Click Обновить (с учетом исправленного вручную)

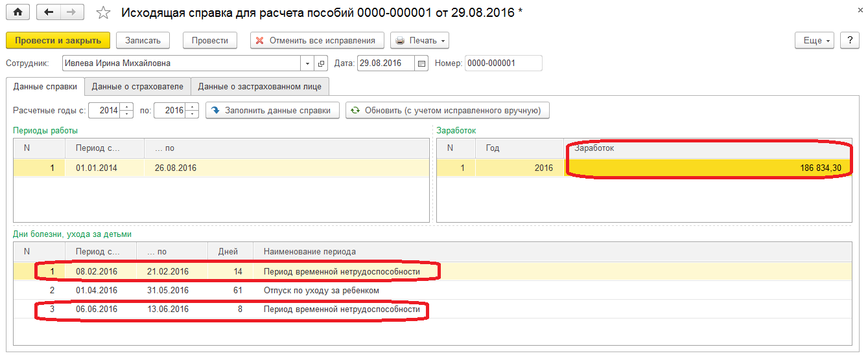[448, 110]
